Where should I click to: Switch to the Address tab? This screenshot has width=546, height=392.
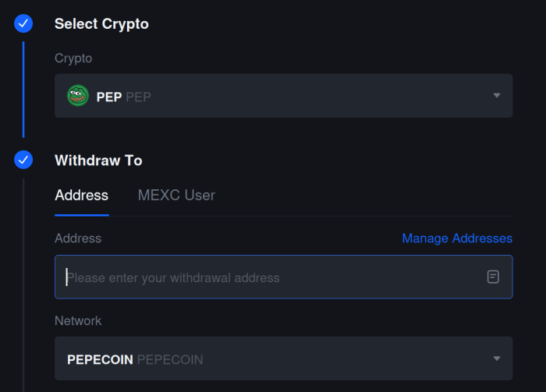pos(81,195)
